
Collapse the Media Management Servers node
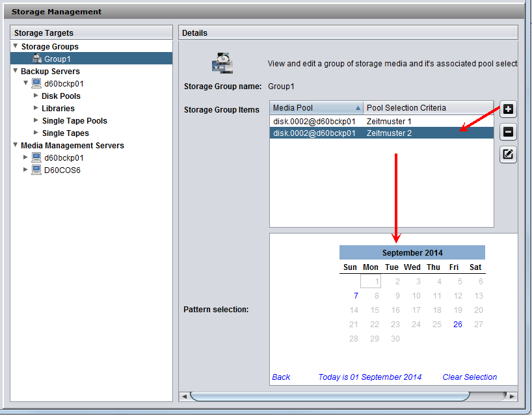click(15, 145)
